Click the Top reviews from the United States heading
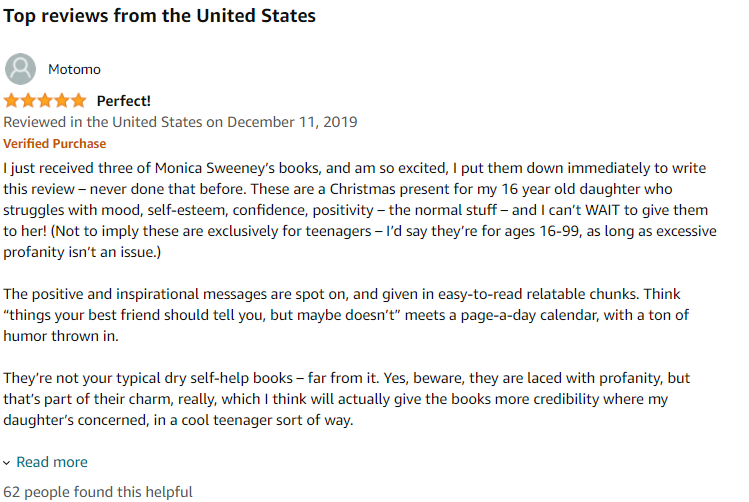 coord(160,16)
